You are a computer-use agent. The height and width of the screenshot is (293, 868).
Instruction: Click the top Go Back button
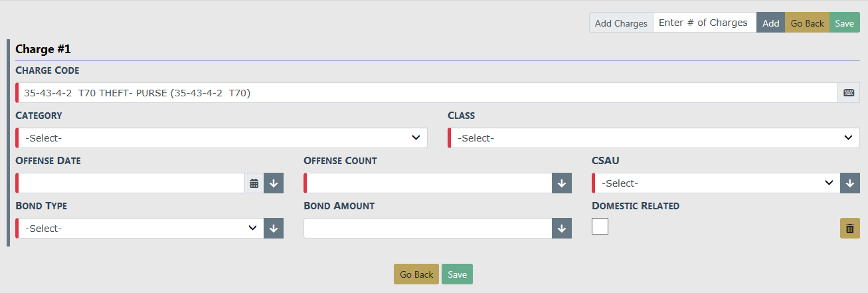coord(807,23)
